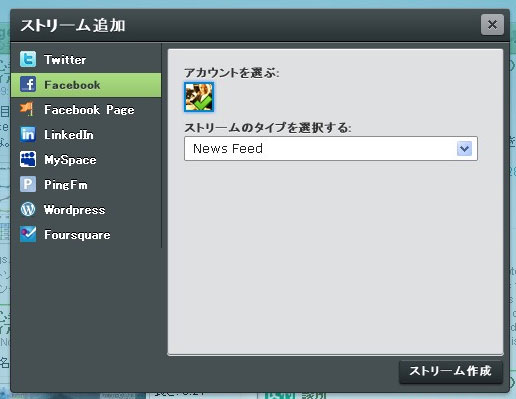Click the dropdown arrow beside News Feed
Image resolution: width=516 pixels, height=399 pixels.
(x=464, y=149)
